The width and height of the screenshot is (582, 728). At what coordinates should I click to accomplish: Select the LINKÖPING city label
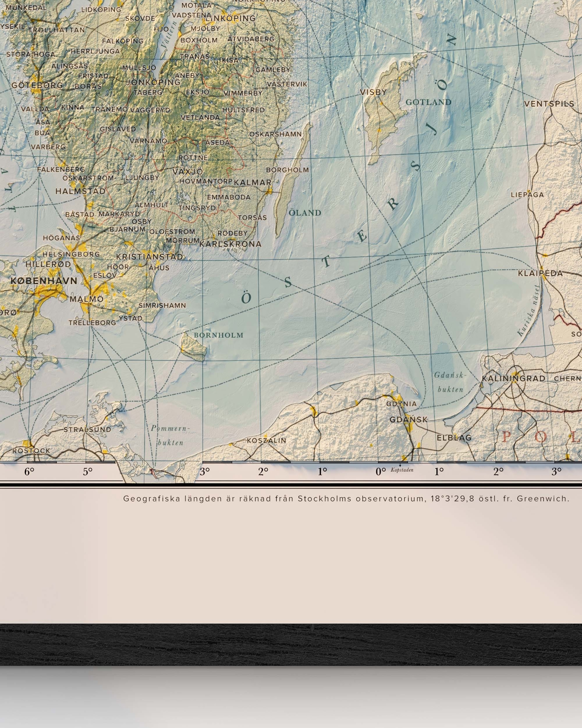tap(231, 18)
